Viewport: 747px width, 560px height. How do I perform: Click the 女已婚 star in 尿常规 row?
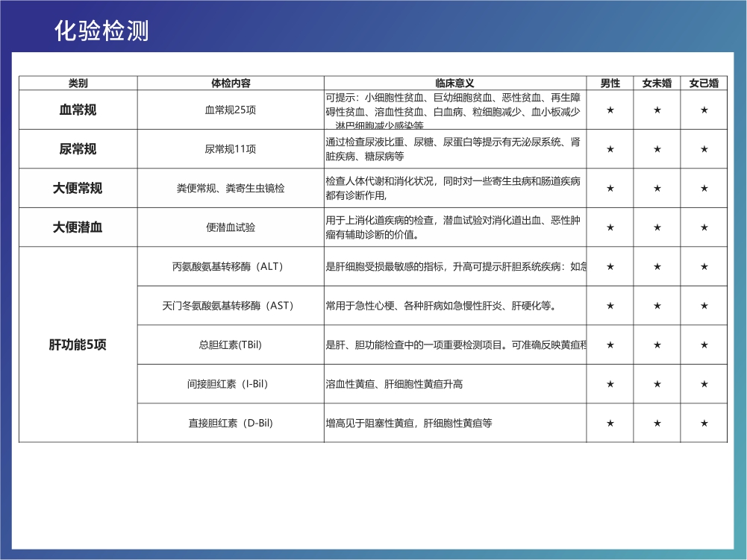[x=704, y=149]
